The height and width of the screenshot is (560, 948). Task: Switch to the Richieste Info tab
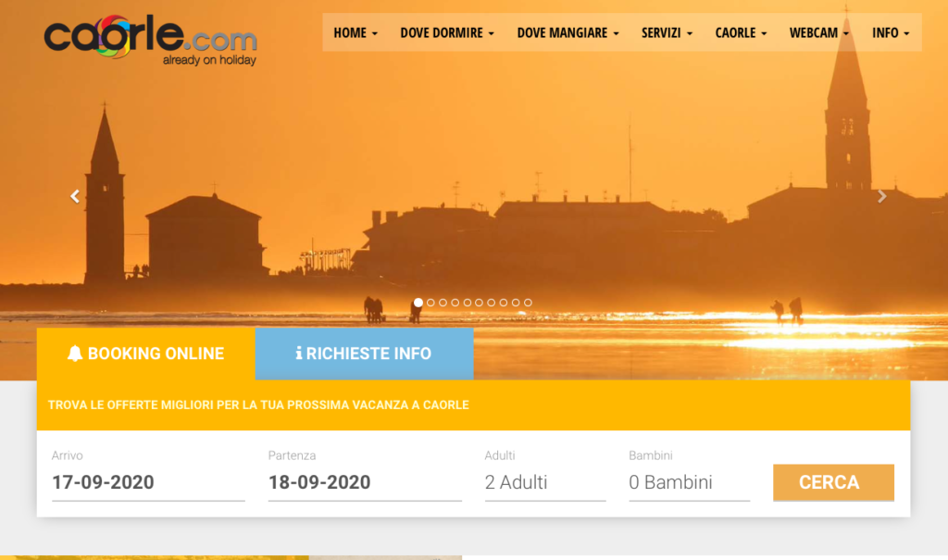pyautogui.click(x=364, y=354)
